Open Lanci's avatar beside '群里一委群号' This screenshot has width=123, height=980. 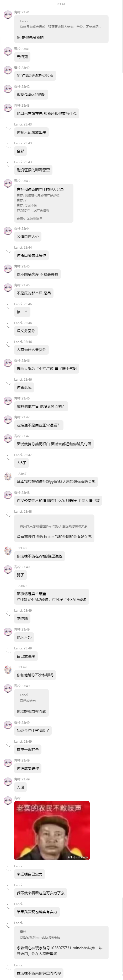[8, 744]
